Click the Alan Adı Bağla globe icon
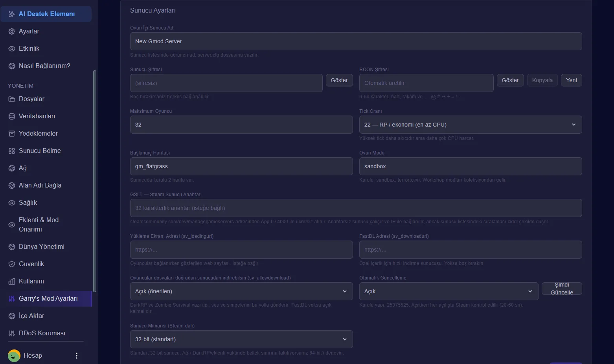 [x=12, y=186]
